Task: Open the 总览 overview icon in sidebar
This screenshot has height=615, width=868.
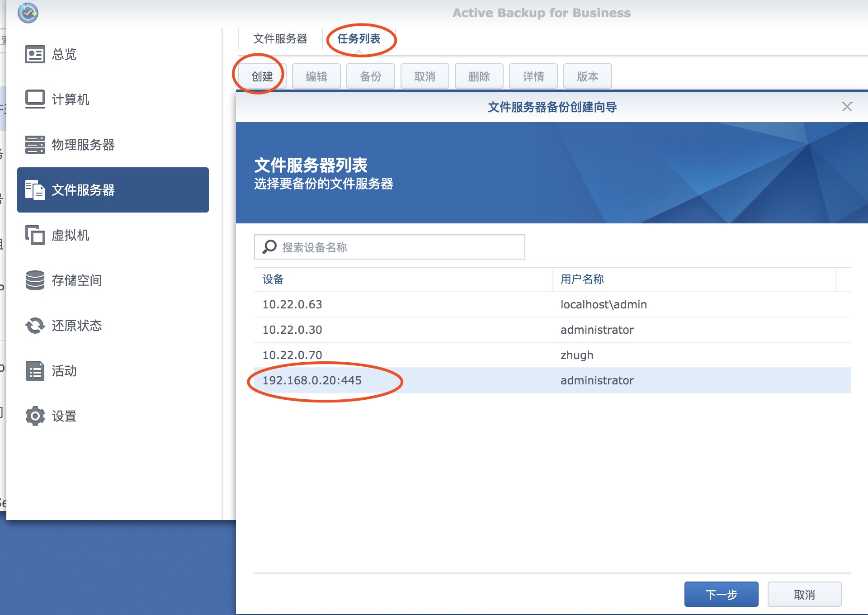Action: (35, 54)
